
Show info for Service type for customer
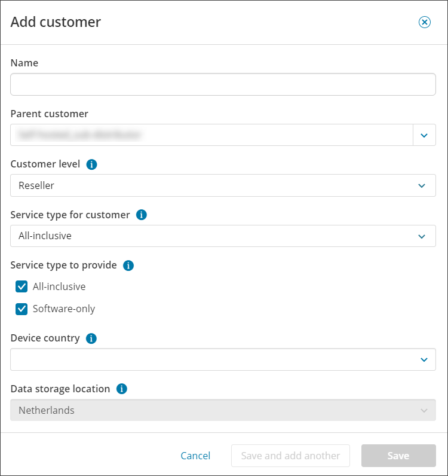pyautogui.click(x=141, y=215)
